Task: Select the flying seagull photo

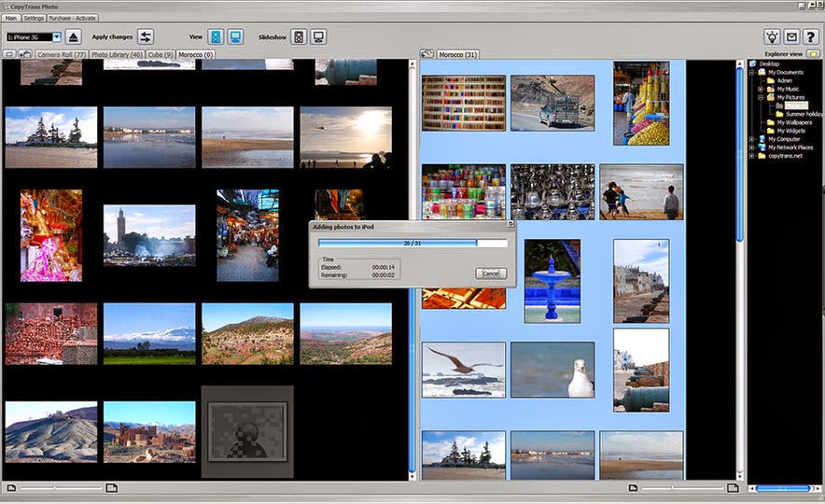Action: tap(464, 370)
